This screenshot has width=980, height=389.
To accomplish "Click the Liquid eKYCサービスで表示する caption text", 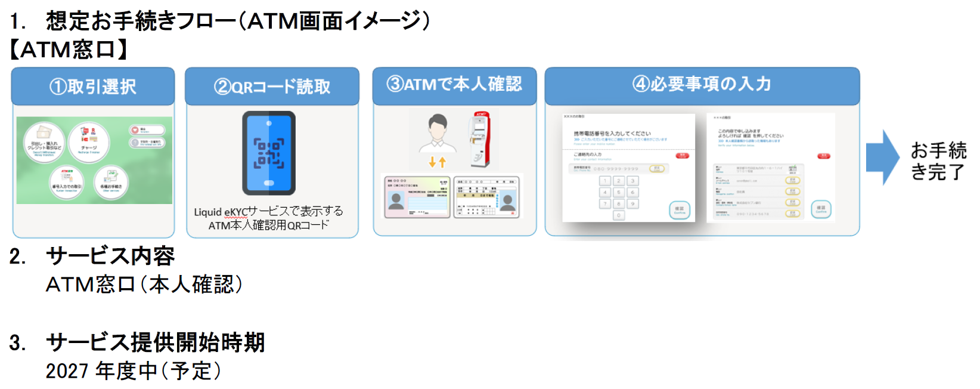I will [x=268, y=211].
